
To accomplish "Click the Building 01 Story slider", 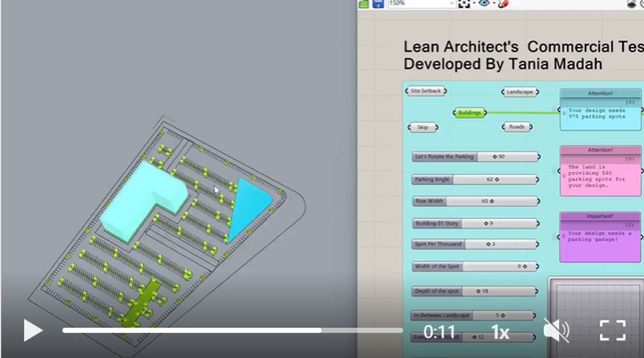I will click(x=475, y=223).
